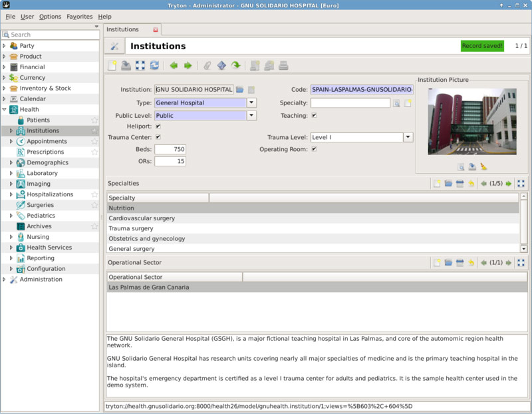Open the email/report icon in the toolbar
The height and width of the screenshot is (414, 532).
click(269, 64)
